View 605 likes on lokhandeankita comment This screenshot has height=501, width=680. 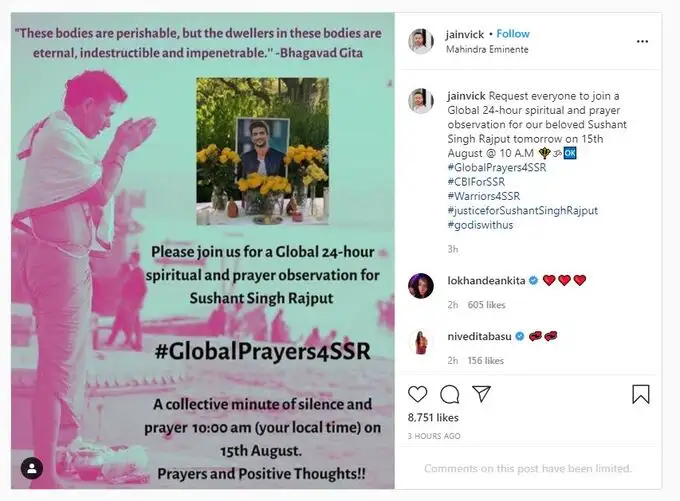pos(486,305)
